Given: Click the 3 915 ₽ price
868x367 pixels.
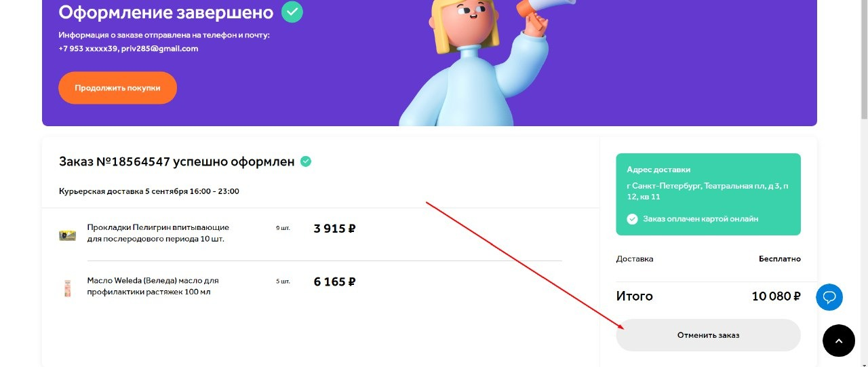Looking at the screenshot, I should (334, 229).
